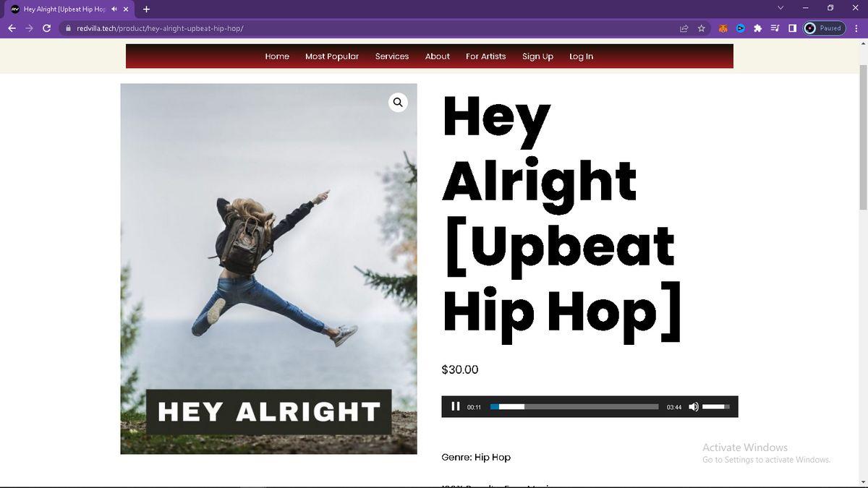Image resolution: width=868 pixels, height=488 pixels.
Task: Open the Paused profile button
Action: point(824,28)
